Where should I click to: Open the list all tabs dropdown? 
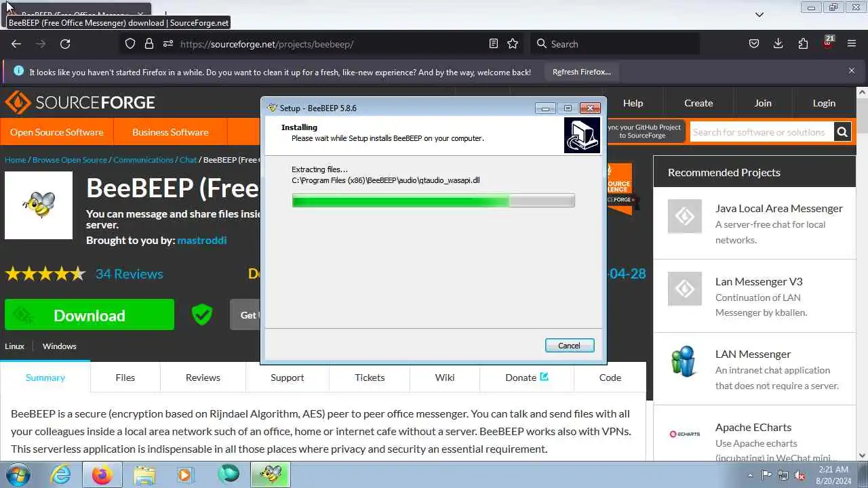click(759, 14)
